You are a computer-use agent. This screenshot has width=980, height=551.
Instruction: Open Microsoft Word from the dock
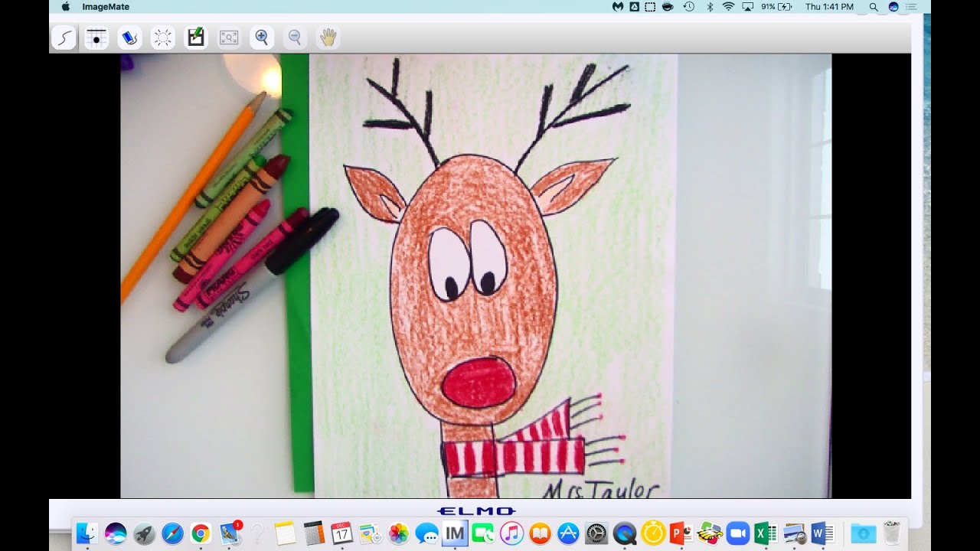click(822, 533)
